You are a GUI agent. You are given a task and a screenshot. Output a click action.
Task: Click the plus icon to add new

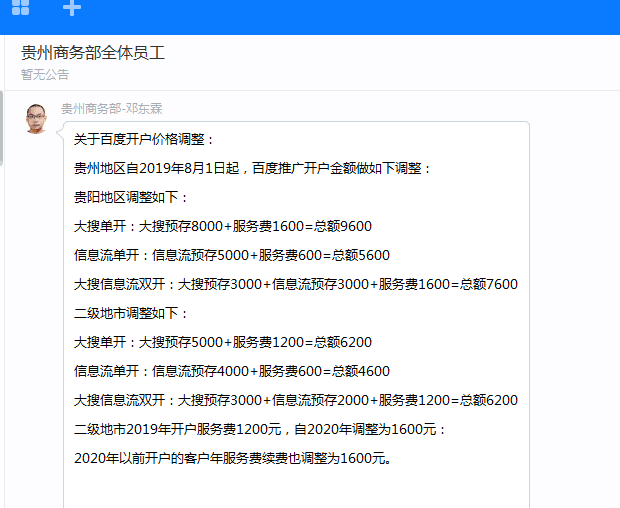72,8
